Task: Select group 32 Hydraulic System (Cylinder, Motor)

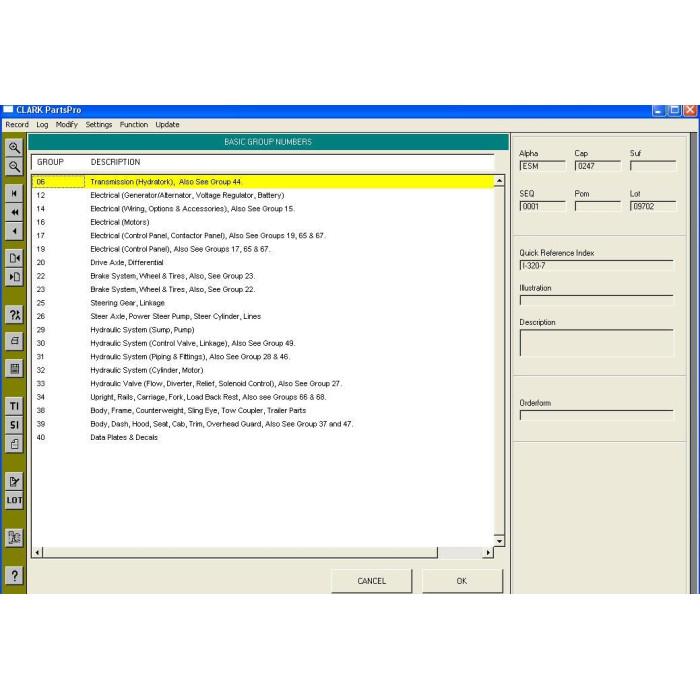Action: 263,370
